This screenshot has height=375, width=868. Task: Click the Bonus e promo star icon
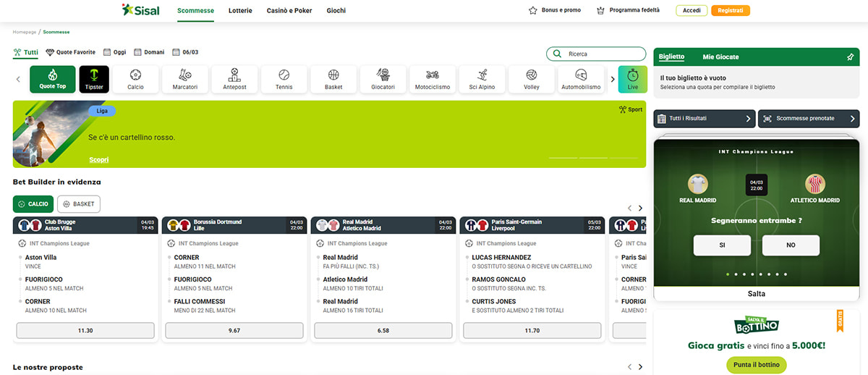[x=533, y=11]
